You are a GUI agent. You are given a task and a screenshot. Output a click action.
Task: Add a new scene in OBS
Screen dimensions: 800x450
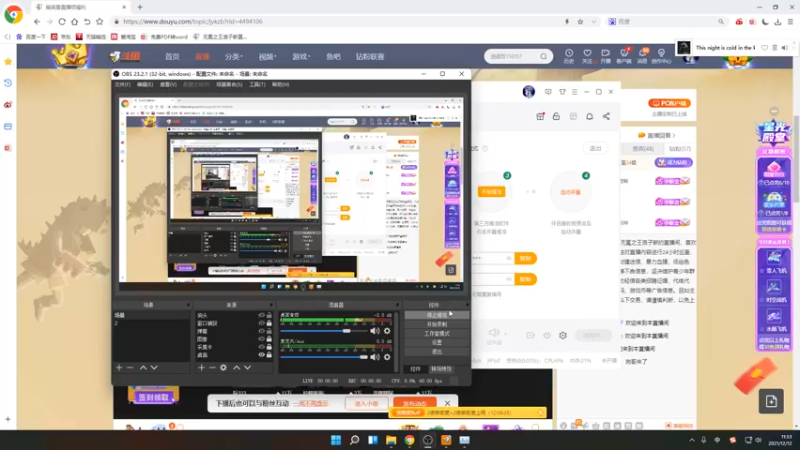(x=119, y=367)
